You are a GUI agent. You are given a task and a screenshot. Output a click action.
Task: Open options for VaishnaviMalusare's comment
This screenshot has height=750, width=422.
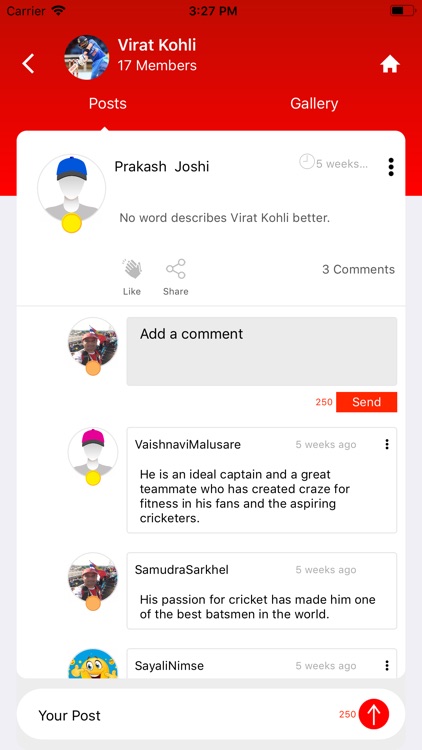click(x=387, y=444)
